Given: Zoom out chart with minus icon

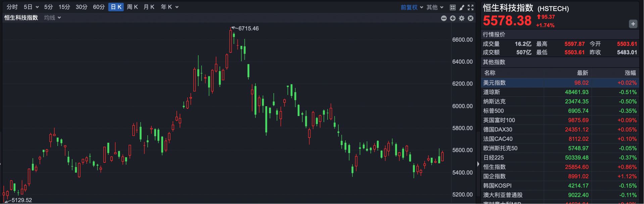Looking at the screenshot, I should click(x=444, y=18).
